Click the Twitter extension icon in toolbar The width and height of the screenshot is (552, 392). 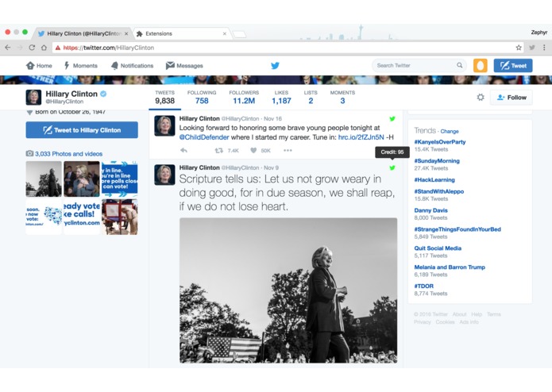point(532,48)
